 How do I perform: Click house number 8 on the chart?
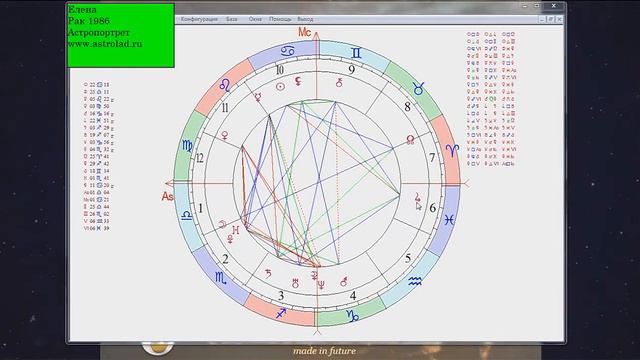click(407, 107)
